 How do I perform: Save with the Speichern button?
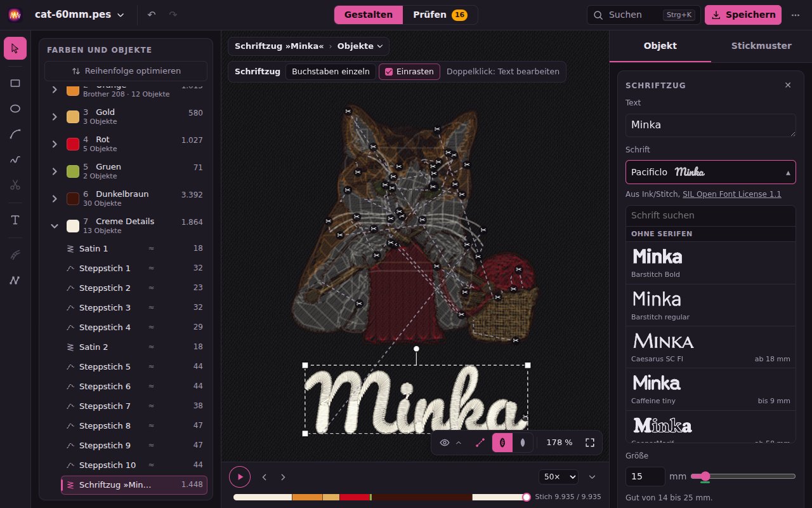coord(743,15)
